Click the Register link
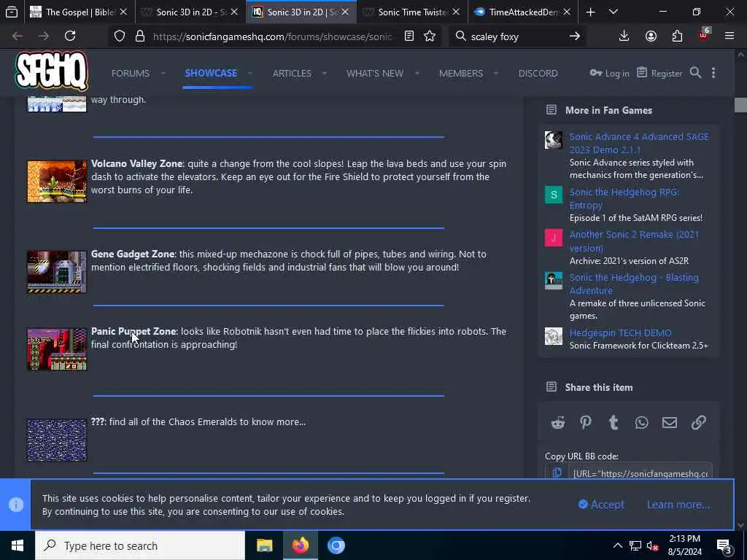This screenshot has height=560, width=747. [659, 74]
